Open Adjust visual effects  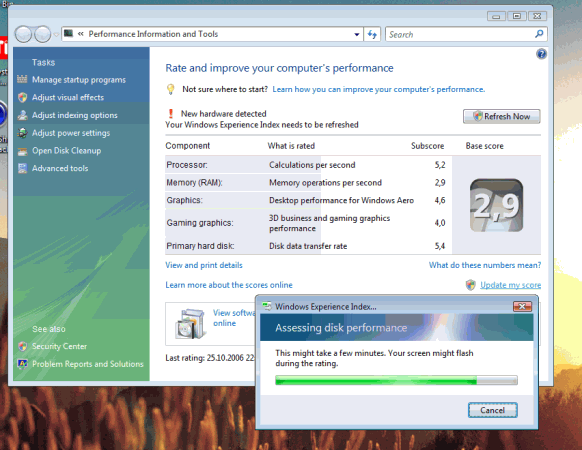pos(68,97)
